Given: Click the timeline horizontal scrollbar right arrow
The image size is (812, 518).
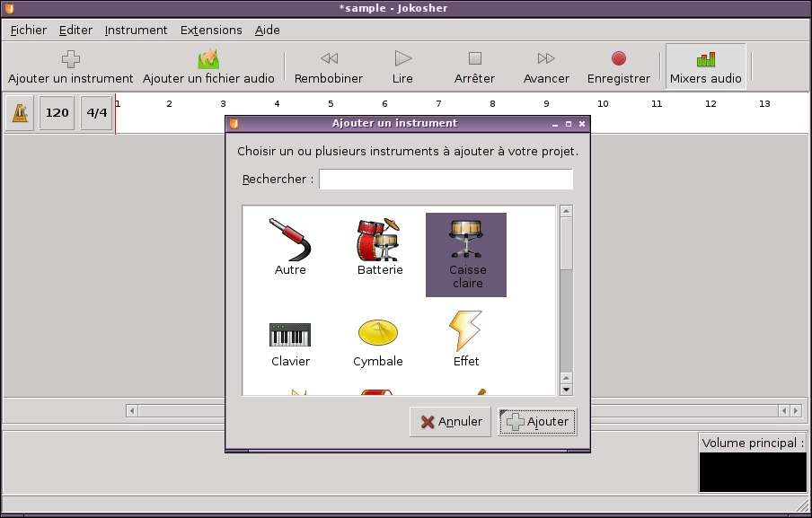Looking at the screenshot, I should 796,411.
